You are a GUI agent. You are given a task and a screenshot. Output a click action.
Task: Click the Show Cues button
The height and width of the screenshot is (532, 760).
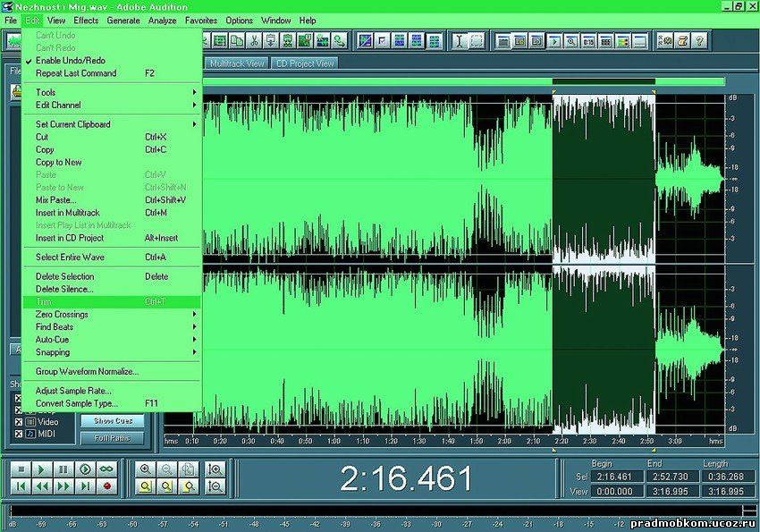113,420
